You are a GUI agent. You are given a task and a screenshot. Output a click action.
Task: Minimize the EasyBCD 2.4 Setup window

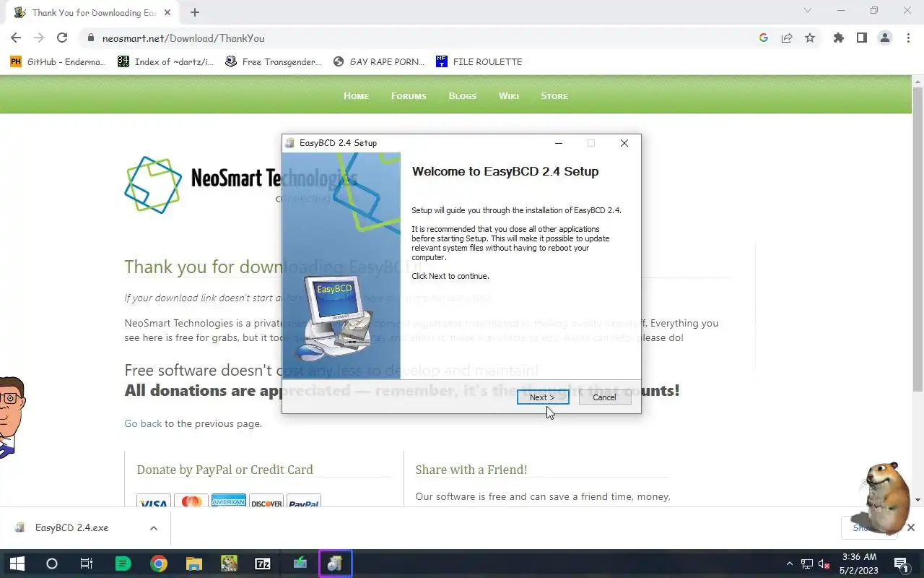[x=559, y=143]
